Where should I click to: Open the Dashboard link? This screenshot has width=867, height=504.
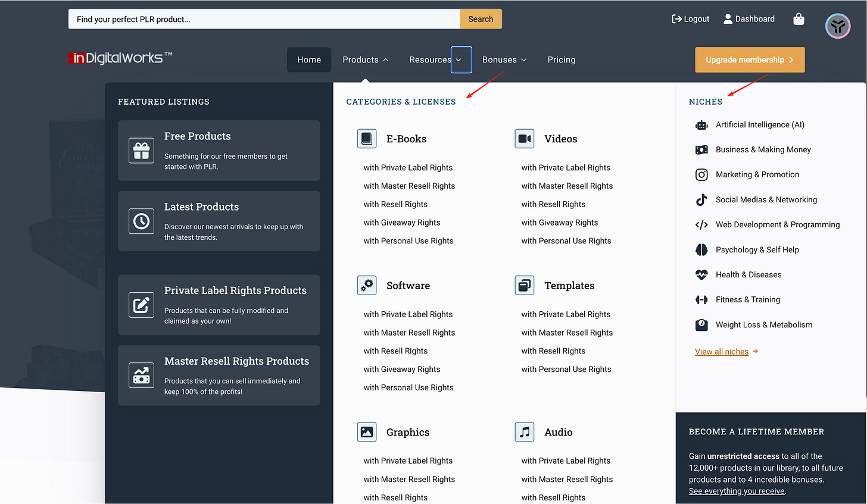click(749, 19)
